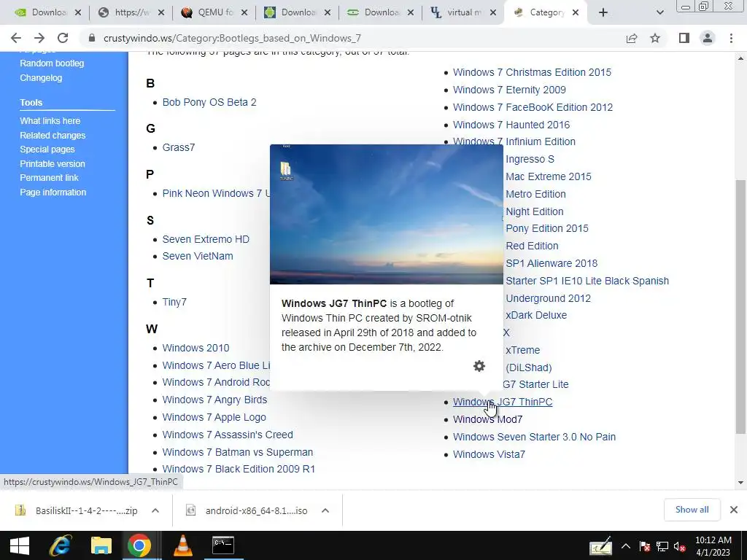Open Seven Extremo HD link

tap(206, 239)
